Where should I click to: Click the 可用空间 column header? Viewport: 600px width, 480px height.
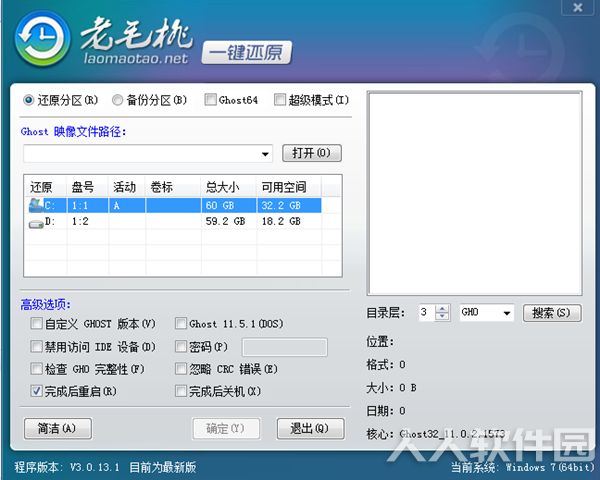coord(289,187)
